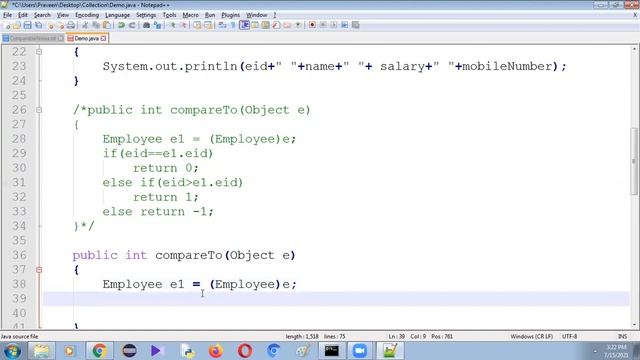Cut selection with the scissors icon

85,25
